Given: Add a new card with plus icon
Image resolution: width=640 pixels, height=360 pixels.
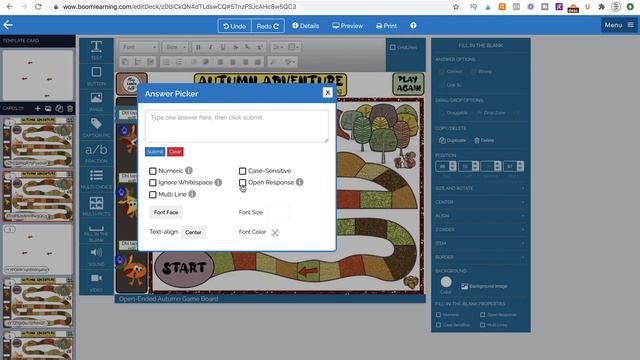Looking at the screenshot, I should click(38, 108).
